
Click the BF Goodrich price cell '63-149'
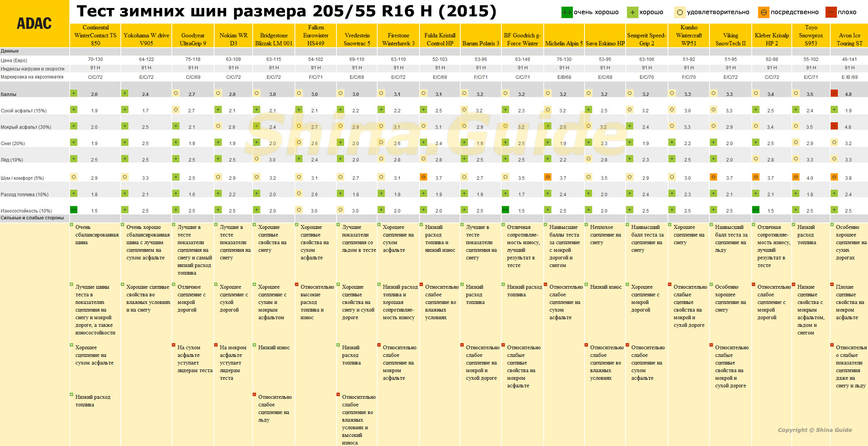coord(522,59)
